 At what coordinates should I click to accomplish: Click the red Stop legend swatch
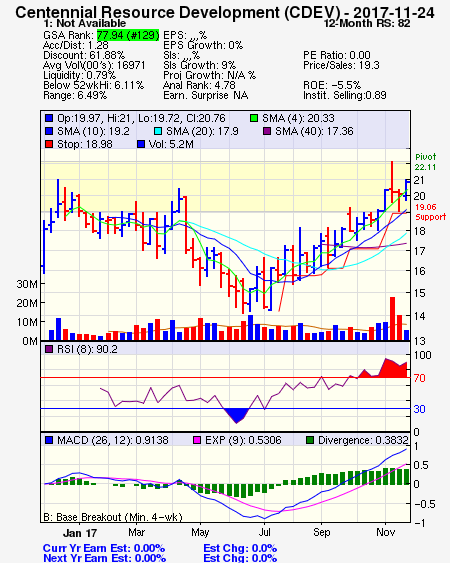[x=49, y=144]
